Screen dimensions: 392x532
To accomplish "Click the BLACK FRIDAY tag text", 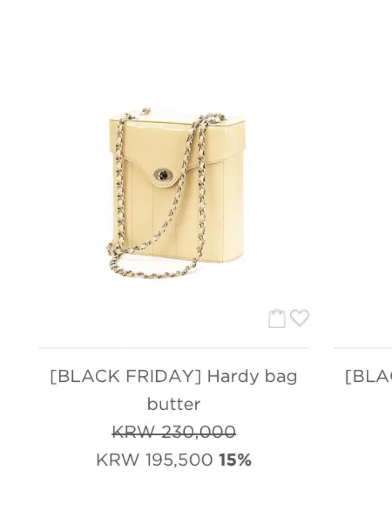I will (x=126, y=376).
